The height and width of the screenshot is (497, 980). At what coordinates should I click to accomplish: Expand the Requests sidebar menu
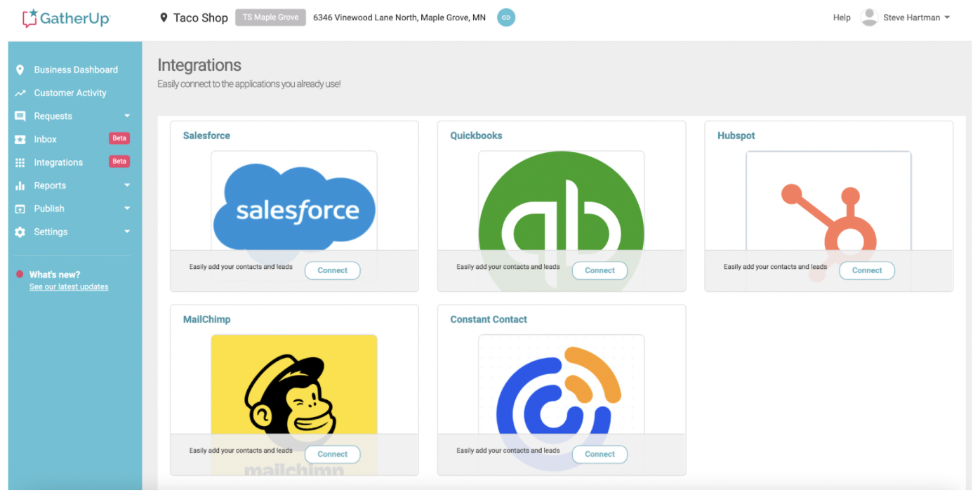127,115
